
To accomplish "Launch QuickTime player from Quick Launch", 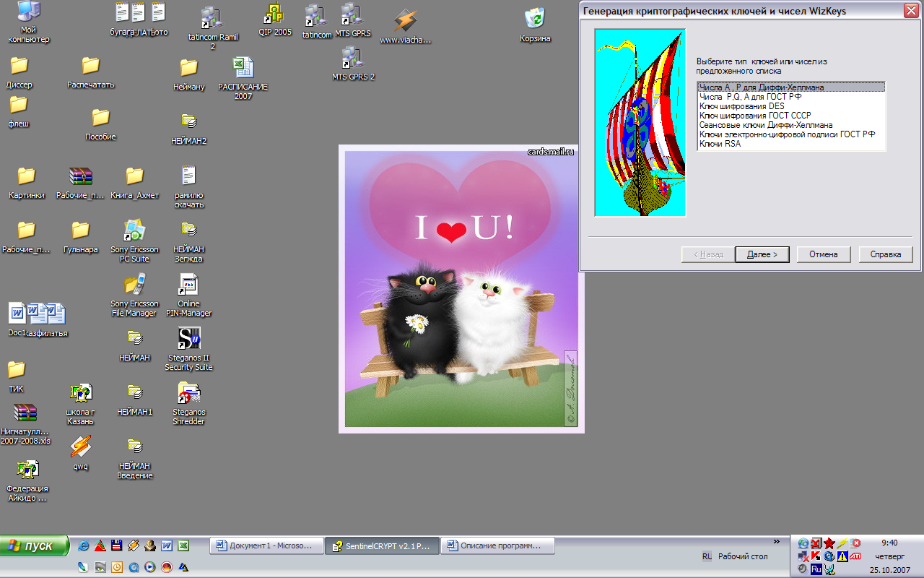I will (133, 567).
